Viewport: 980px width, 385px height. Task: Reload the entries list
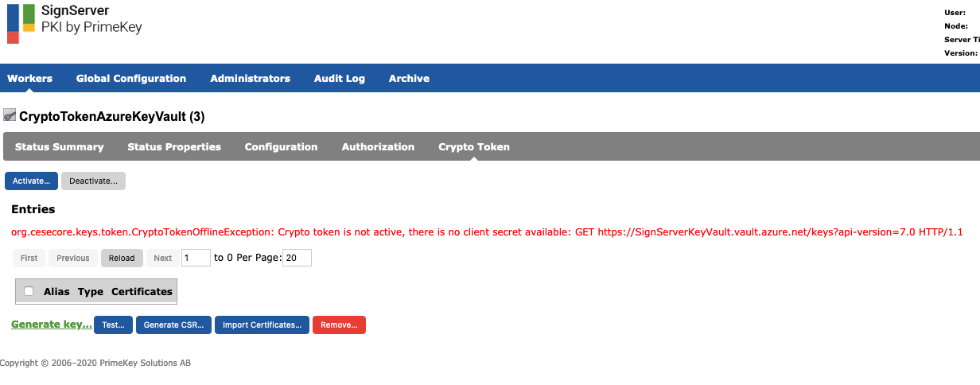tap(122, 258)
